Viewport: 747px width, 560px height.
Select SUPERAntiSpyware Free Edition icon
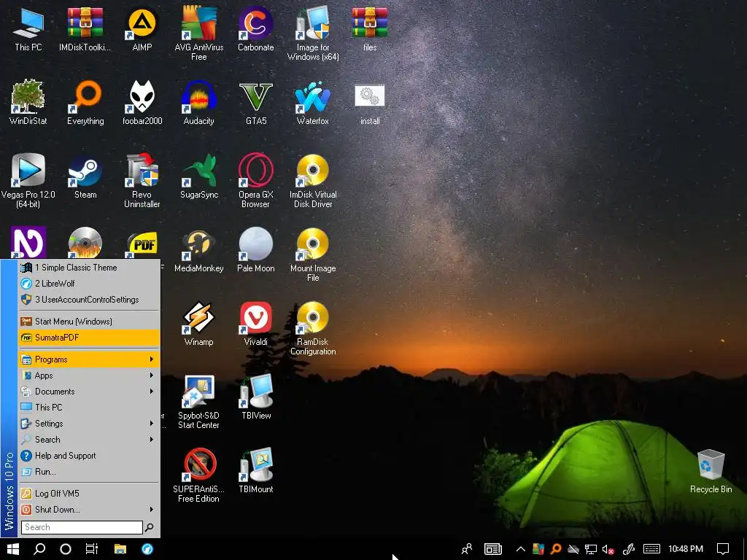pos(198,475)
